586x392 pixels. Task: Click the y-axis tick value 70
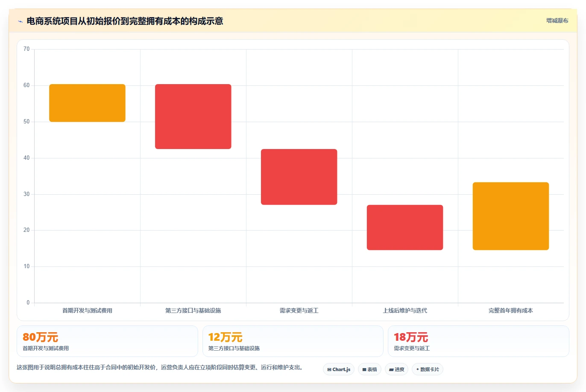click(x=26, y=49)
